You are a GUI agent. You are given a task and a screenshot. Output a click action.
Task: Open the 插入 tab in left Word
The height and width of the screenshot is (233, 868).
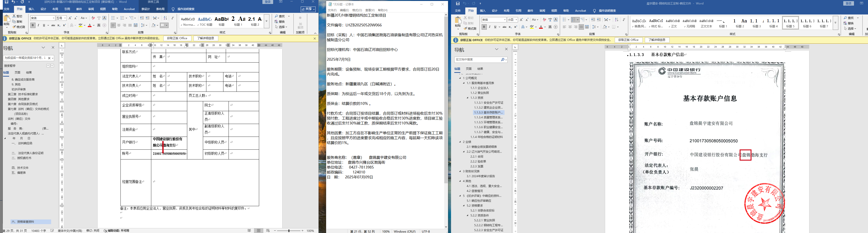click(x=31, y=9)
